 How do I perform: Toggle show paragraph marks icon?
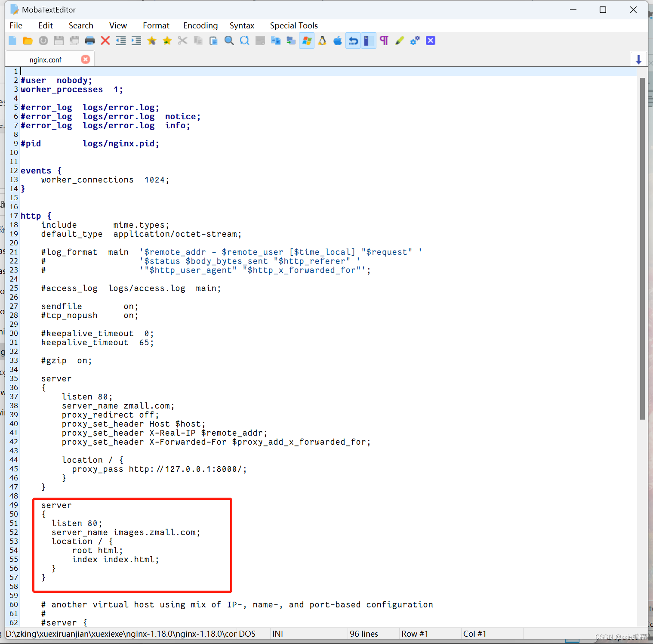pyautogui.click(x=384, y=41)
